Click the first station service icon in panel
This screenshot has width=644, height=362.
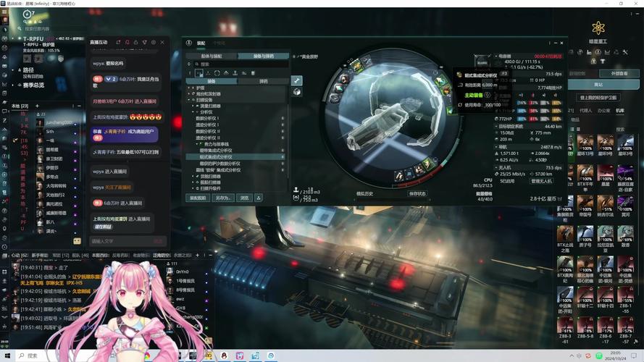click(x=572, y=52)
